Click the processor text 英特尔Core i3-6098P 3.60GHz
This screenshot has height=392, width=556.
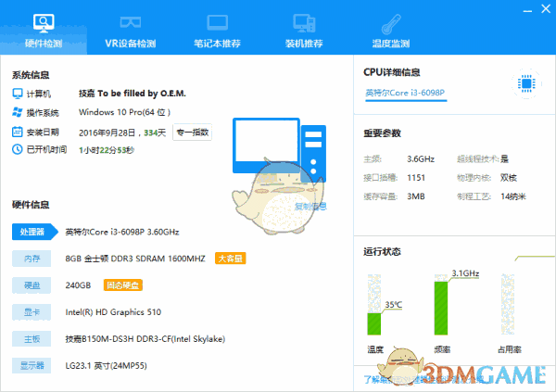click(122, 232)
